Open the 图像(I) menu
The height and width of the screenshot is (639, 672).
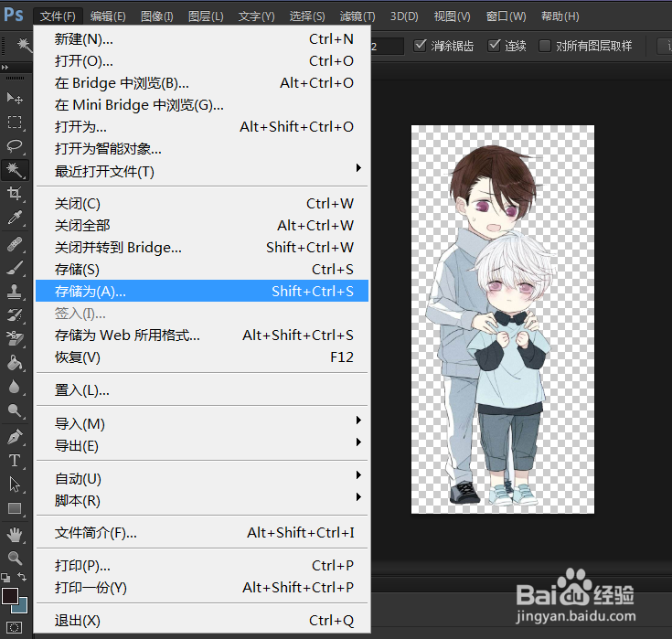(157, 16)
